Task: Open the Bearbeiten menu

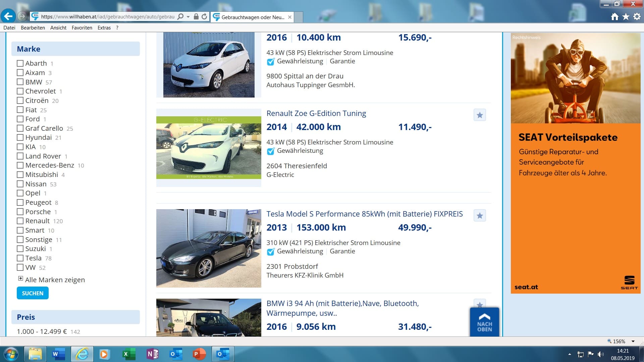Action: click(x=33, y=28)
